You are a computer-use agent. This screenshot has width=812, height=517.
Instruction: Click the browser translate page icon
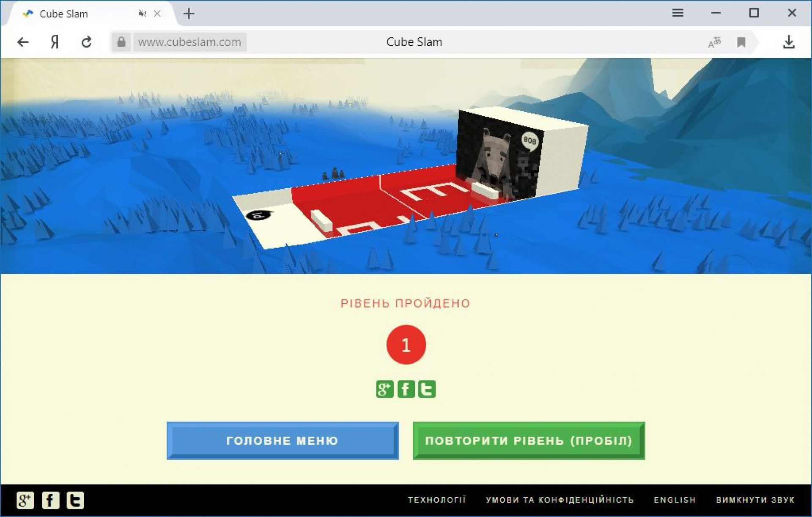[x=714, y=42]
